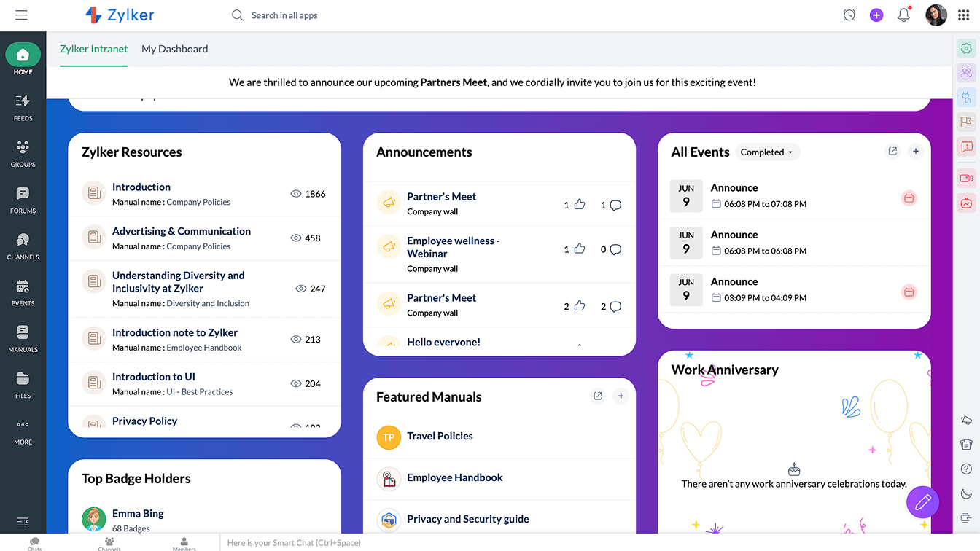Like the Employee wellness Webinar announcement
This screenshot has height=551, width=980.
(x=580, y=249)
